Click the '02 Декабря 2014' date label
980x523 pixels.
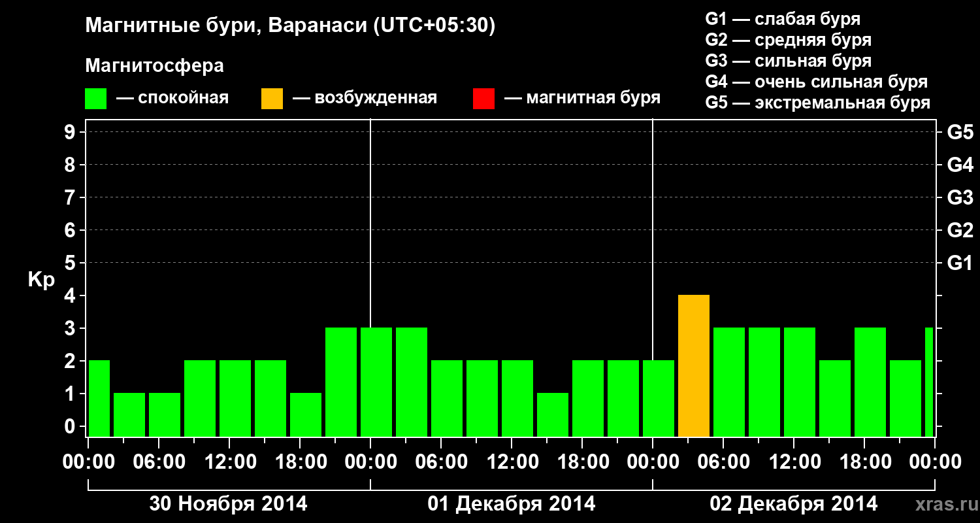pos(794,504)
